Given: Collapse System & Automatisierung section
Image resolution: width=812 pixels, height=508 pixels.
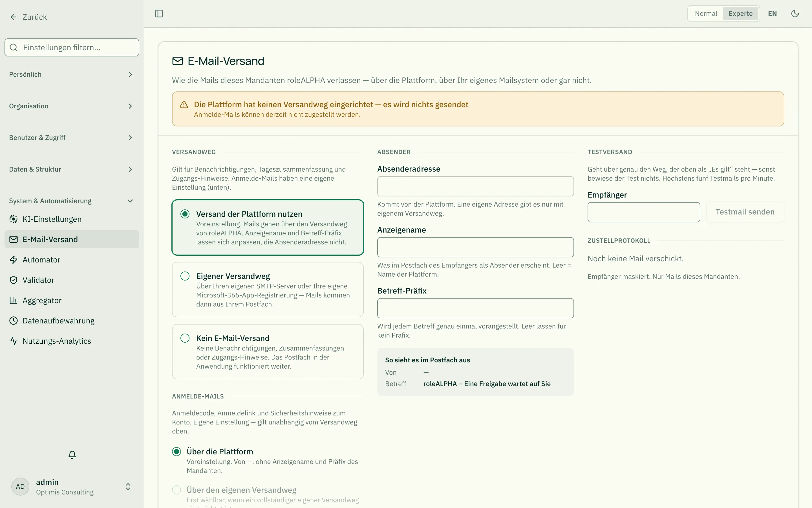Looking at the screenshot, I should (72, 201).
